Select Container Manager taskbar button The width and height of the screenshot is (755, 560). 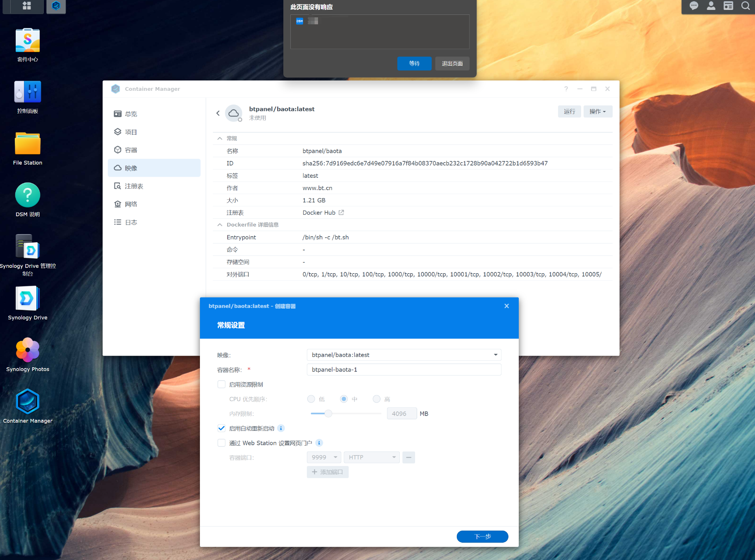click(x=56, y=6)
